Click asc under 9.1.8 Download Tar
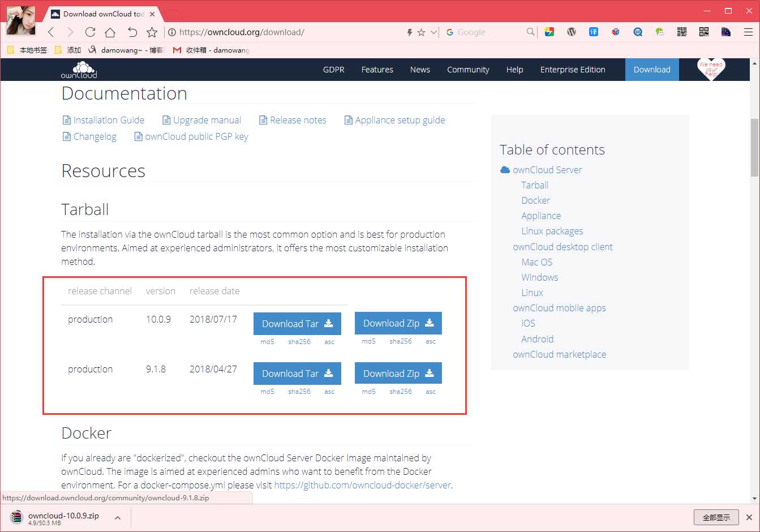The width and height of the screenshot is (760, 532). [x=329, y=392]
